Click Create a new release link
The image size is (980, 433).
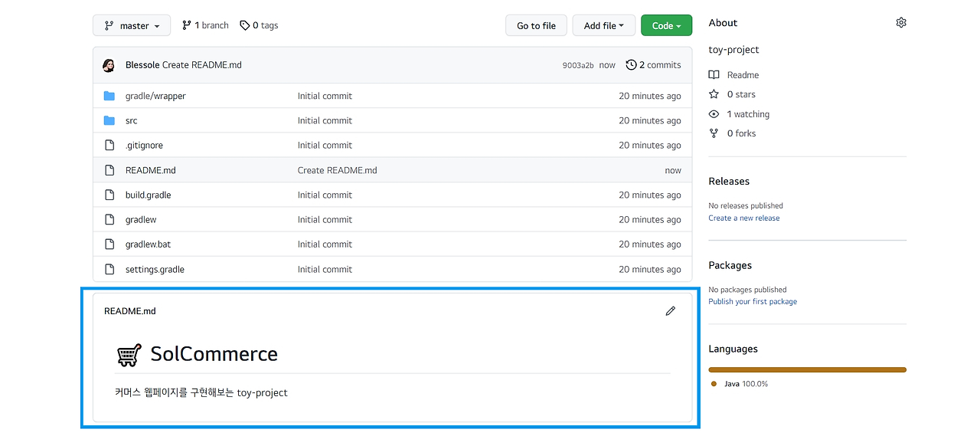click(x=744, y=218)
